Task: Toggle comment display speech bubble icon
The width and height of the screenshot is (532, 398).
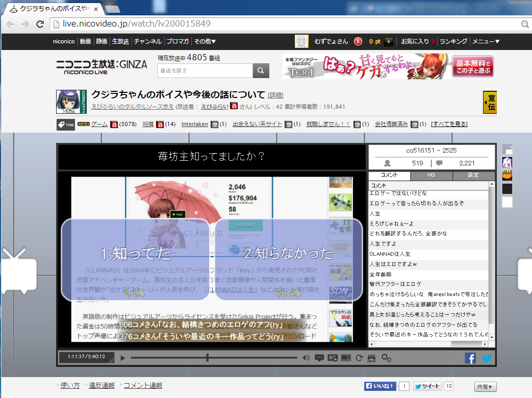Action: click(319, 358)
